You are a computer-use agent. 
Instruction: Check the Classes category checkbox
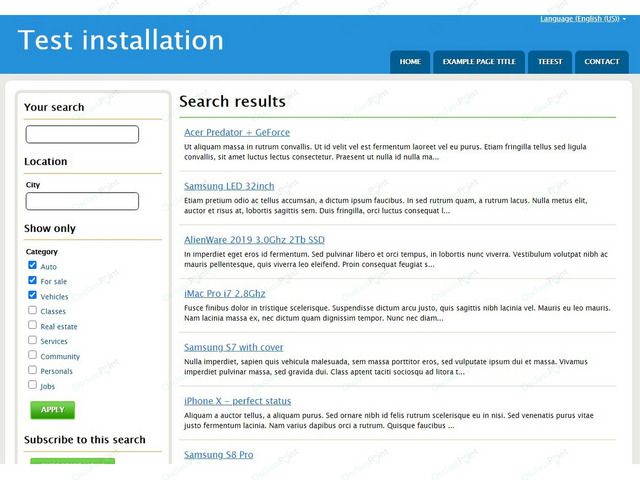[x=32, y=310]
